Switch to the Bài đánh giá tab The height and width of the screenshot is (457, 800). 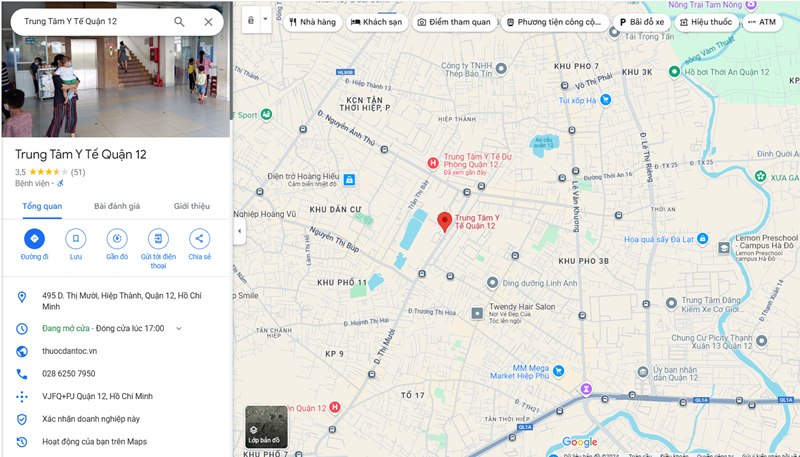(x=117, y=206)
